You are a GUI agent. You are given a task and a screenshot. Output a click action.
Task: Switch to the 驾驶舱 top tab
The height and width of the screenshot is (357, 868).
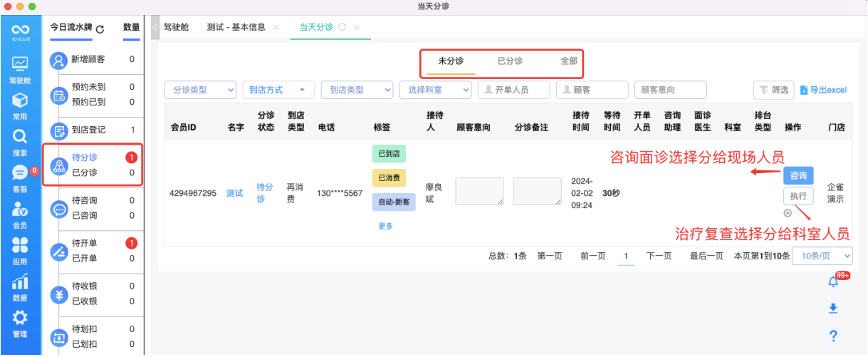click(176, 27)
